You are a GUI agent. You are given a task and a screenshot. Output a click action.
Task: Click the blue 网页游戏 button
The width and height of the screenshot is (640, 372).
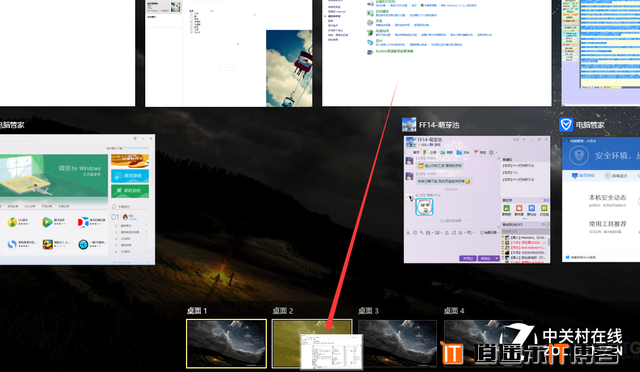tap(130, 176)
